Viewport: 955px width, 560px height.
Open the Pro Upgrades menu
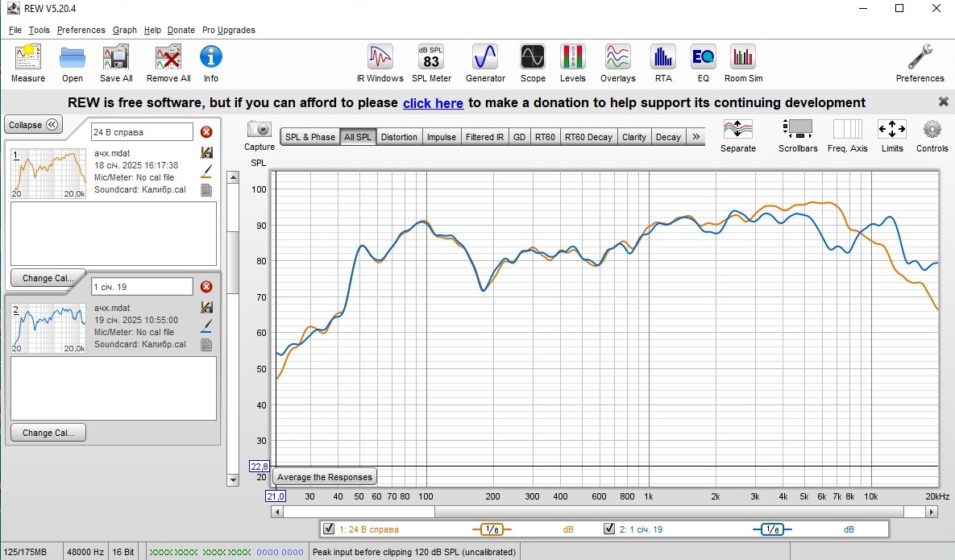click(x=228, y=30)
